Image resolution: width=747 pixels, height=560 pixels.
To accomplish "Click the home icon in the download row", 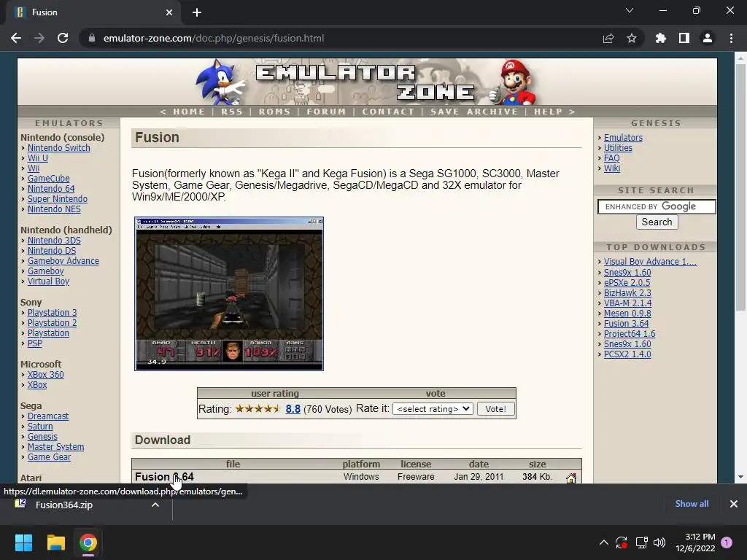I will click(571, 478).
